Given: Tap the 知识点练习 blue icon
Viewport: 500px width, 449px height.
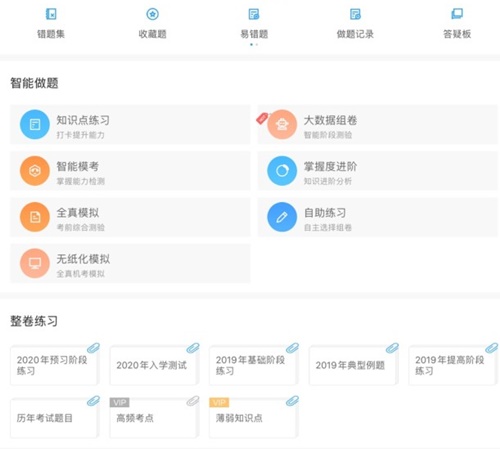Looking at the screenshot, I should point(35,124).
